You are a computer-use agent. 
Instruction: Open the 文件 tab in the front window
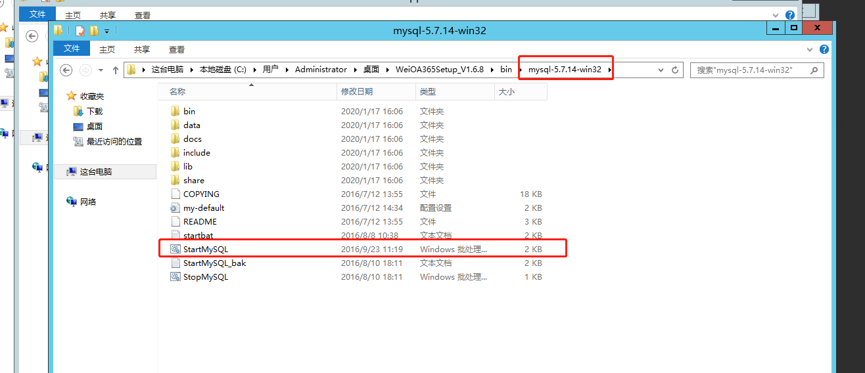pos(72,49)
